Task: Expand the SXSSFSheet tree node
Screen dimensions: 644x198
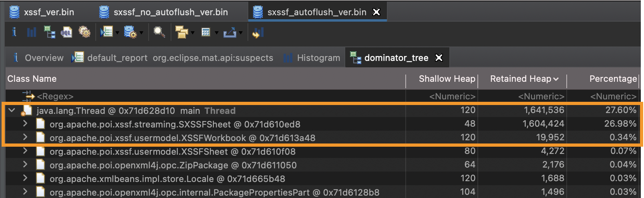Action: [25, 123]
